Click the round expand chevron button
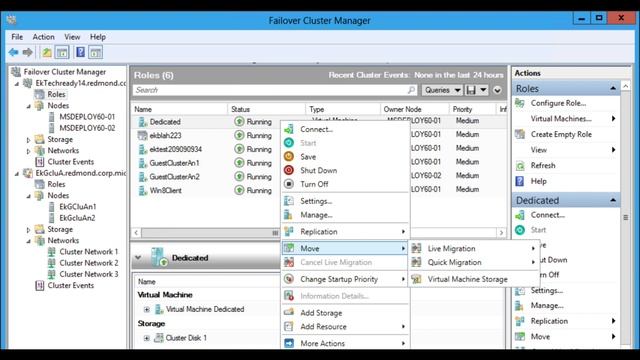 click(497, 90)
